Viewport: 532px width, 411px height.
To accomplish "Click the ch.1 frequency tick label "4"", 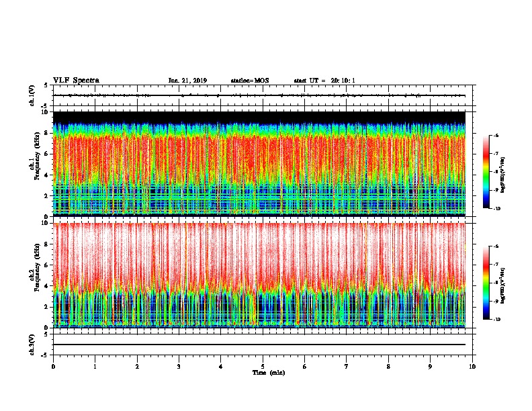I will coord(46,175).
